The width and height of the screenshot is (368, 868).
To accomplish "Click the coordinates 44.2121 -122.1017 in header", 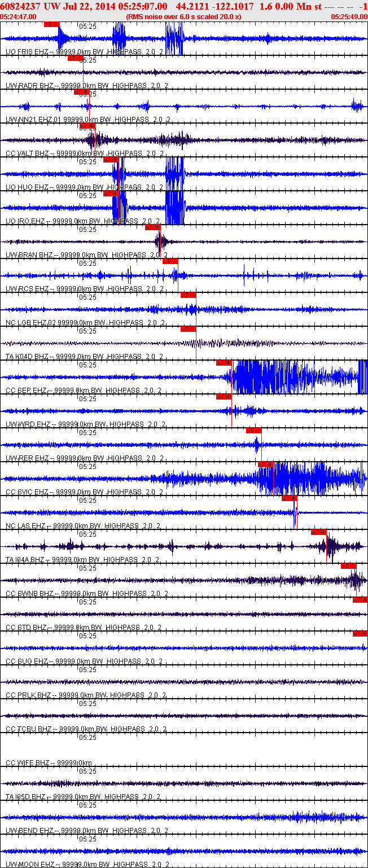I will [215, 6].
